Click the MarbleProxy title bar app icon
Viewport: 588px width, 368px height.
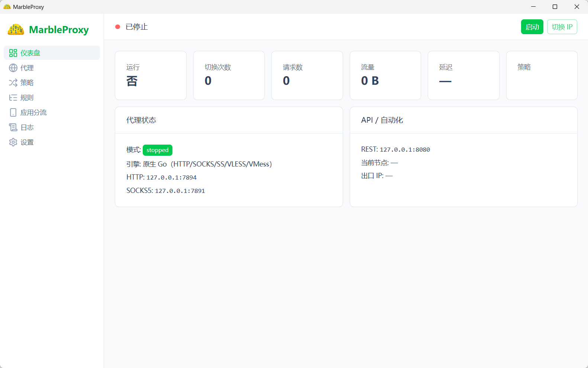point(7,7)
